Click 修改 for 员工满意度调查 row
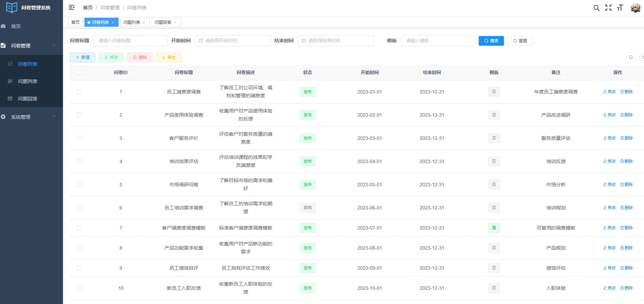The image size is (644, 304). (609, 92)
